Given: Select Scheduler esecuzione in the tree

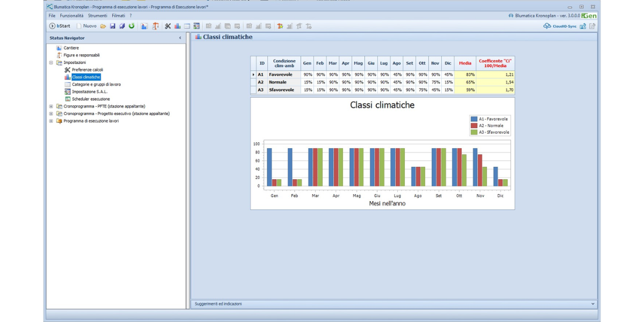Looking at the screenshot, I should pos(91,99).
